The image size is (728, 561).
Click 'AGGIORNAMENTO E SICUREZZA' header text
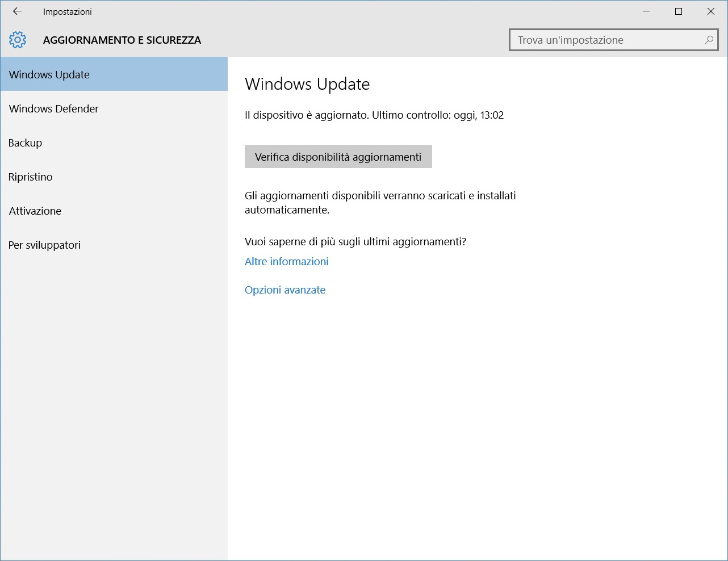click(x=122, y=40)
